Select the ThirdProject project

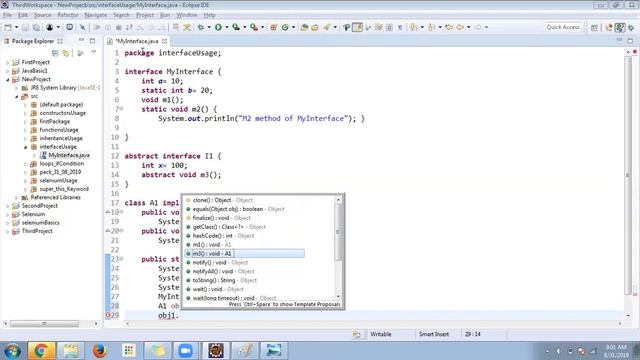click(x=37, y=231)
